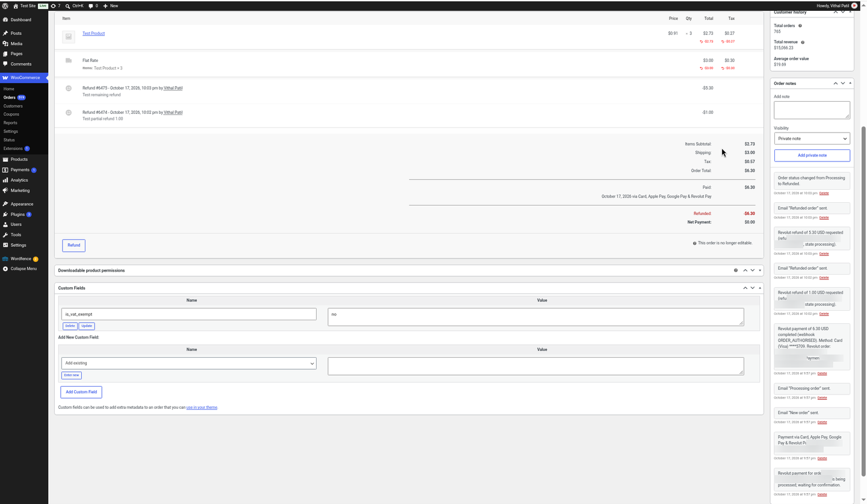
Task: Go to WooCommerce Customers submenu
Action: coord(13,106)
